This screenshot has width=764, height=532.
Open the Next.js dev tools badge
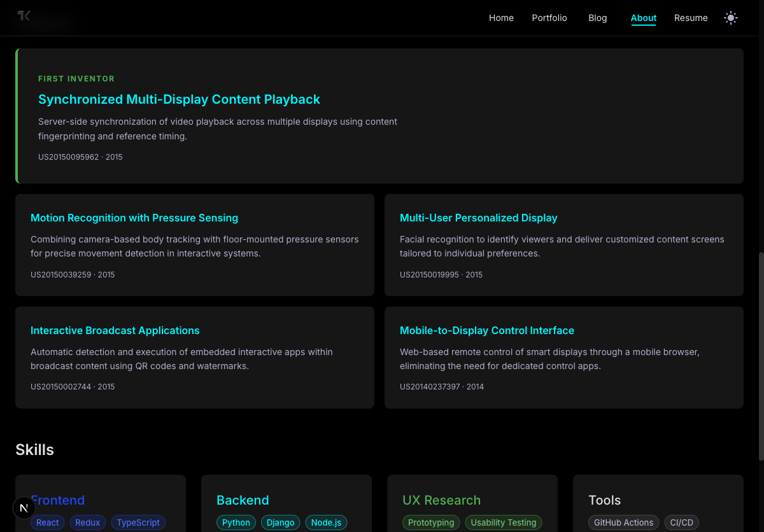pos(24,508)
